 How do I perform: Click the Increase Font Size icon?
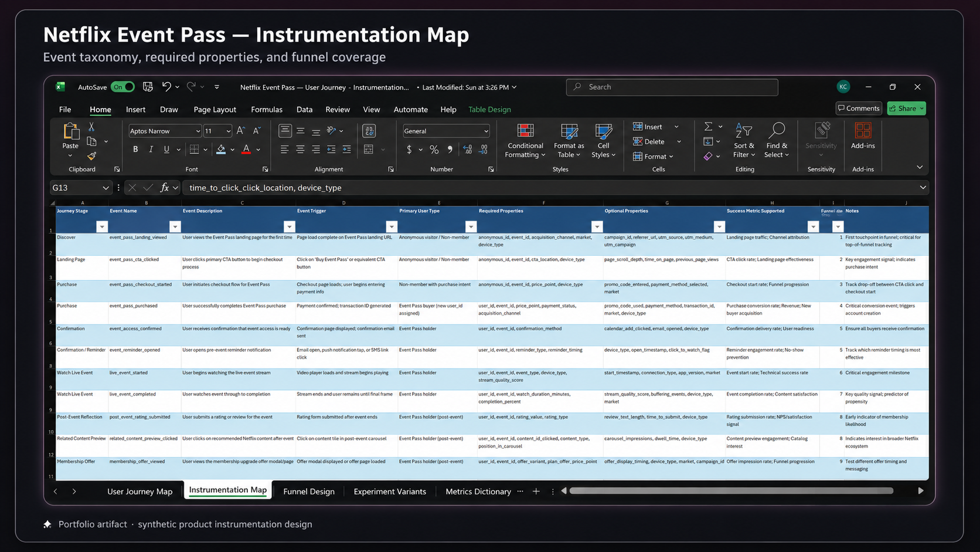(241, 131)
